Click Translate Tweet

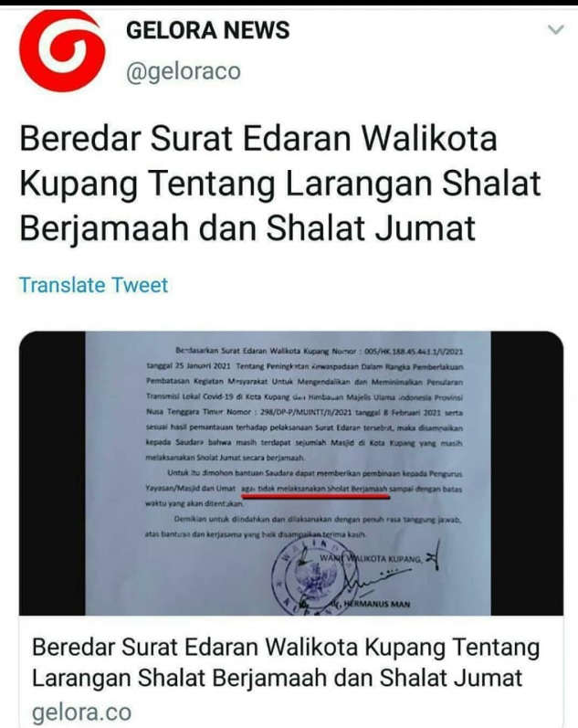click(93, 285)
